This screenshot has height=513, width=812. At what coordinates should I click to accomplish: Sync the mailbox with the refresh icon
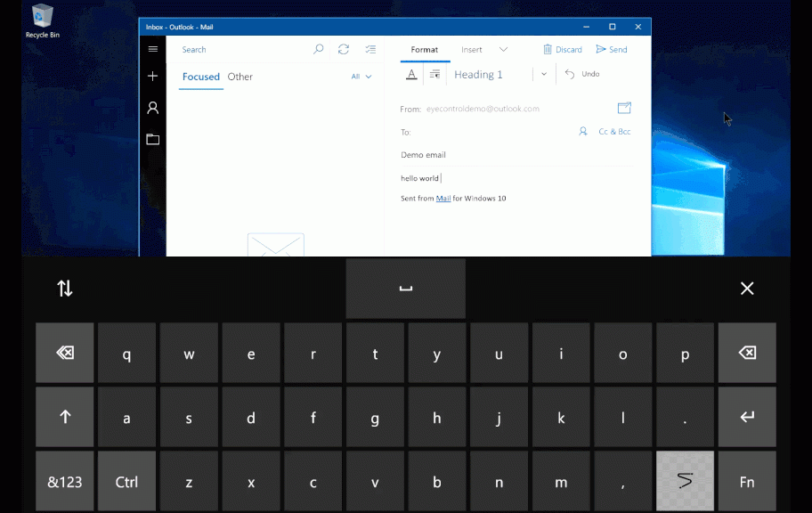(x=344, y=50)
